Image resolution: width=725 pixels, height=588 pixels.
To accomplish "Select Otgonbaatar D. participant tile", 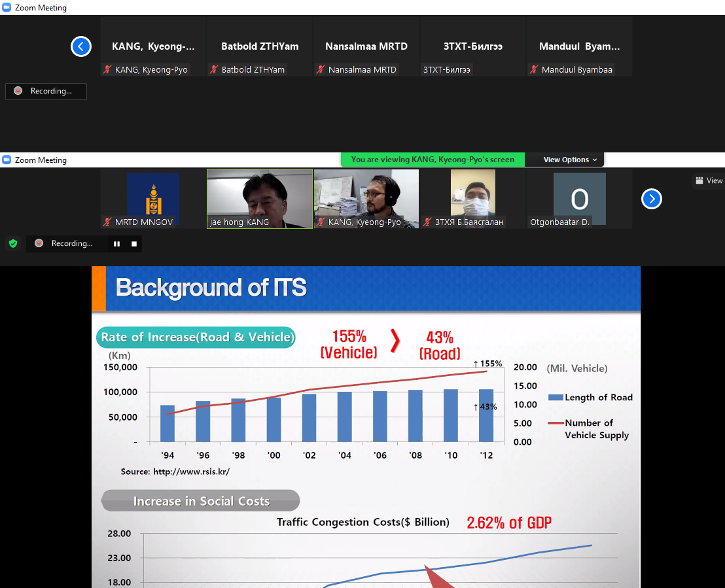I will click(x=579, y=199).
